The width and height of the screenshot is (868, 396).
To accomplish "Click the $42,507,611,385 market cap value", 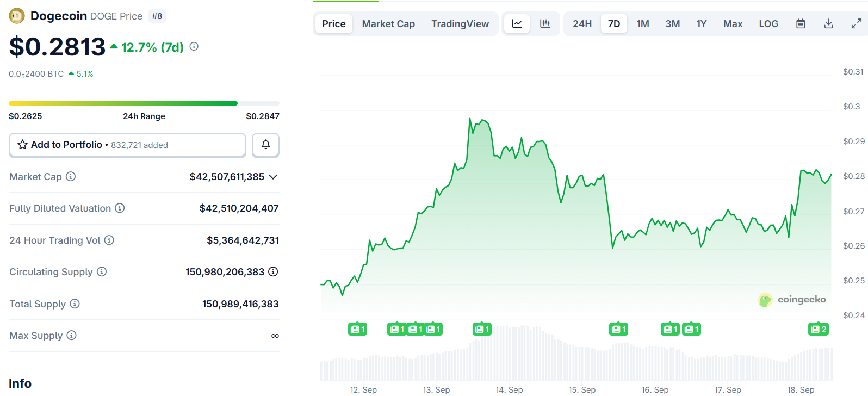I will coord(227,177).
